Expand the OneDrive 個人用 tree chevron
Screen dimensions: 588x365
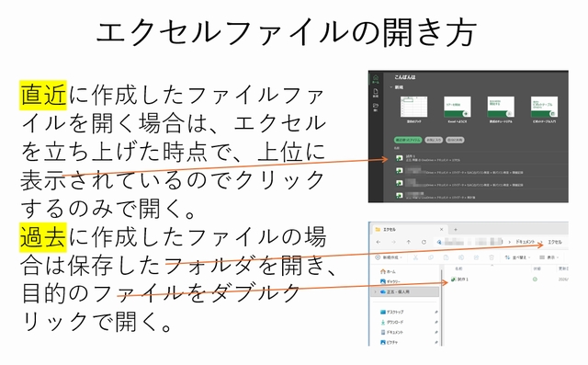(x=376, y=291)
